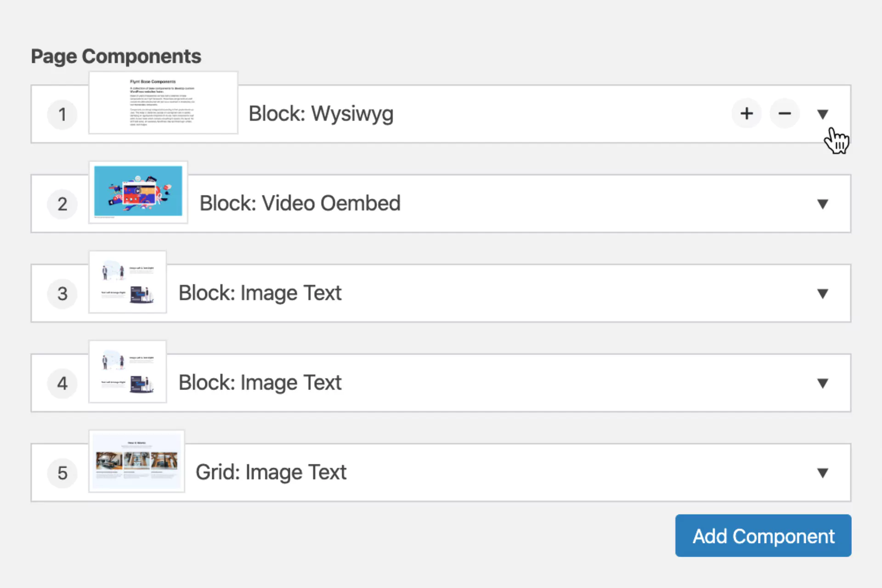Expand the third component, Block: Image Text

click(x=822, y=294)
